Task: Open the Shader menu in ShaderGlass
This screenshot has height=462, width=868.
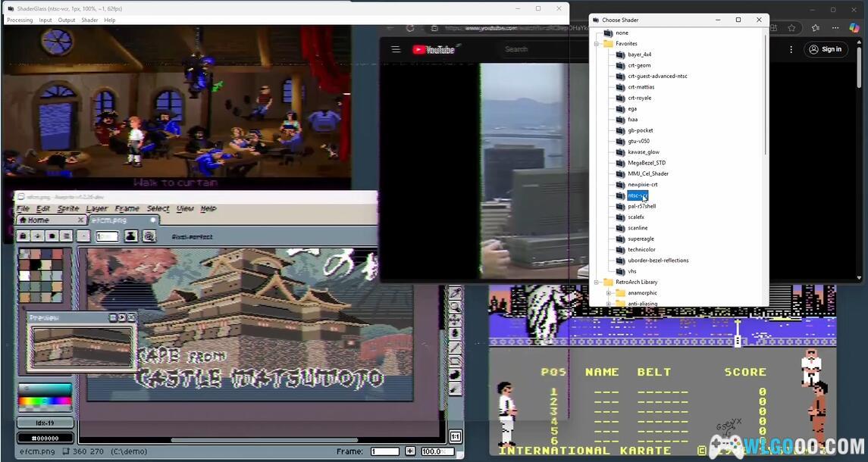Action: 89,20
